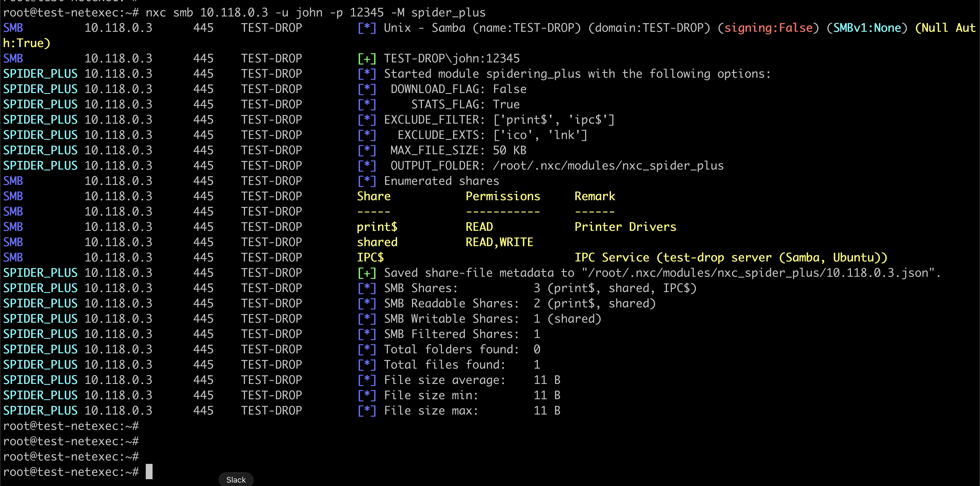Click the Slack tooltip label

pyautogui.click(x=236, y=479)
